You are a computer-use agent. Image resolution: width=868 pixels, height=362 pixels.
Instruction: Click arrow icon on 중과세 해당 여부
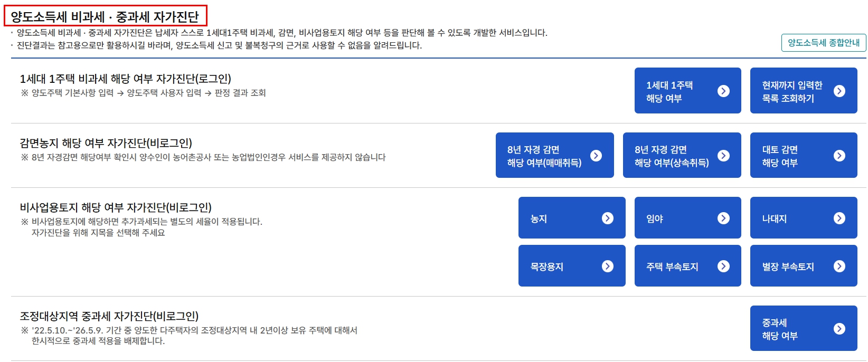tap(839, 329)
